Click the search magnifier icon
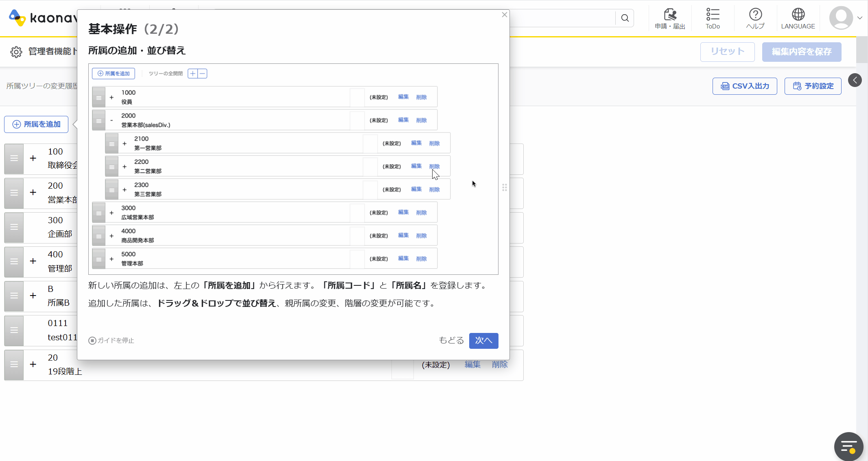 (625, 18)
